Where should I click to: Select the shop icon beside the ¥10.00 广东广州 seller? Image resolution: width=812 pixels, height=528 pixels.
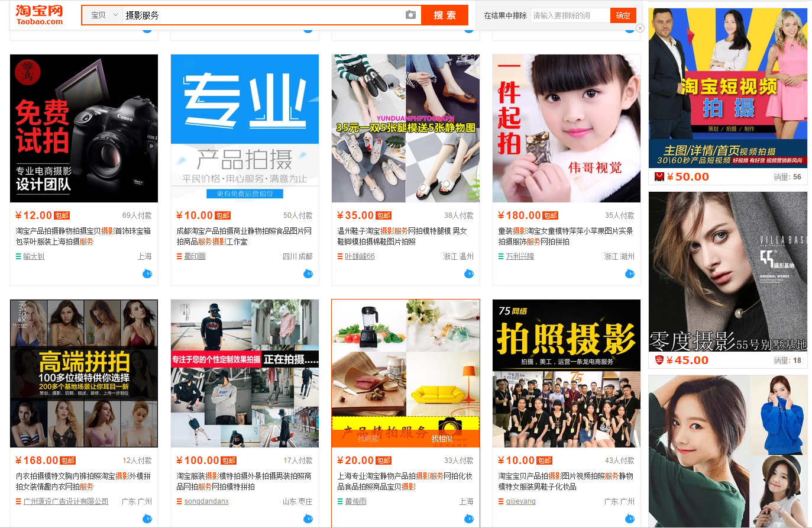pyautogui.click(x=501, y=501)
